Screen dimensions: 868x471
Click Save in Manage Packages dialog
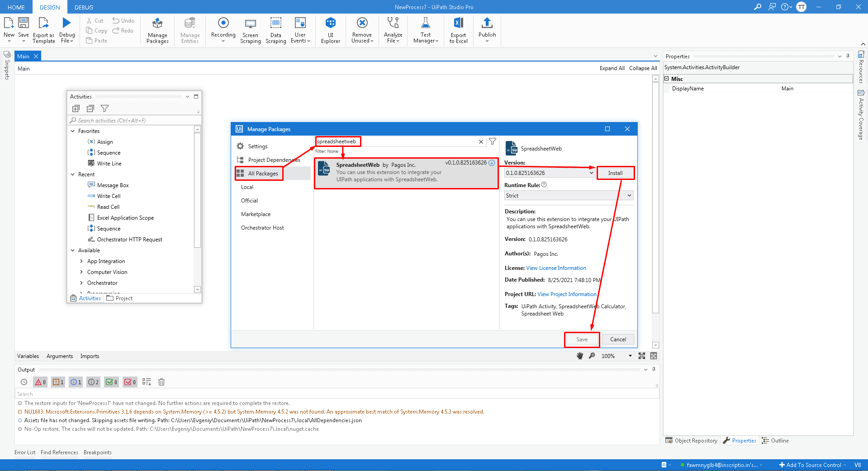pos(582,339)
